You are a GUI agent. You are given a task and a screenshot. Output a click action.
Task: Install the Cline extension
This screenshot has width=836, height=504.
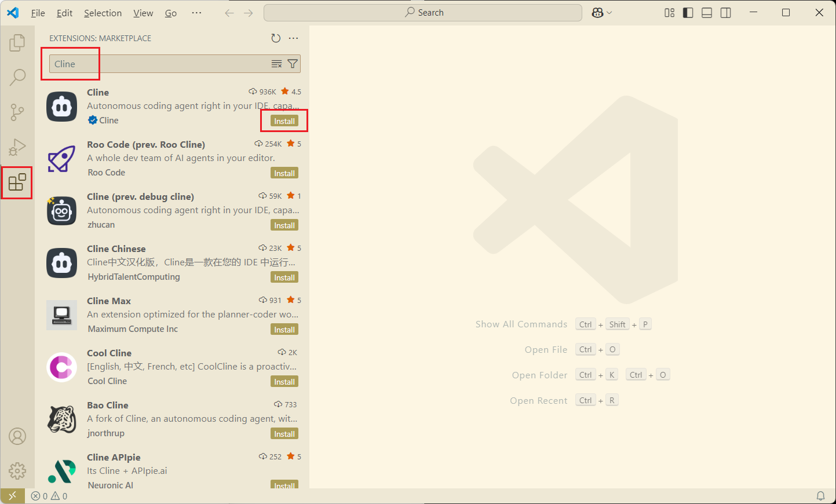284,121
